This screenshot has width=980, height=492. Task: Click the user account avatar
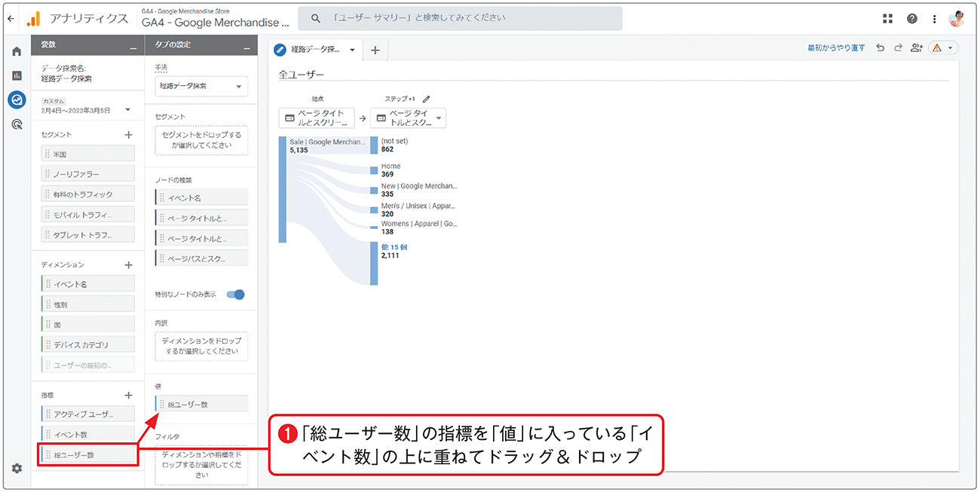click(x=957, y=19)
